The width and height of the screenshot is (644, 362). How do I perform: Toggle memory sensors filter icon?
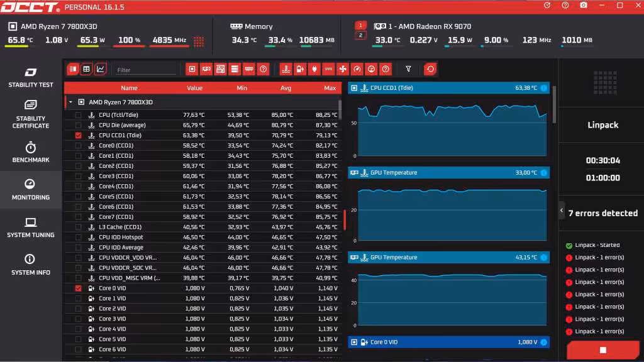point(249,69)
